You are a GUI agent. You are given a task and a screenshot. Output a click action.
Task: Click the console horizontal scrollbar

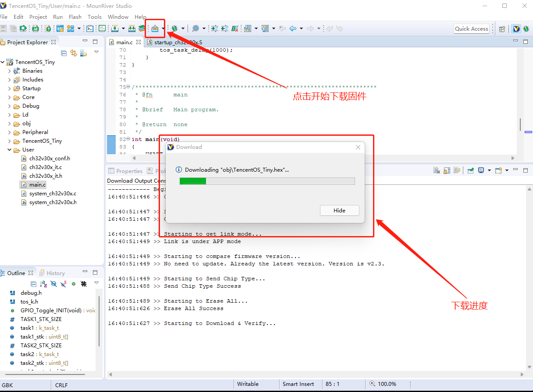[x=316, y=374]
